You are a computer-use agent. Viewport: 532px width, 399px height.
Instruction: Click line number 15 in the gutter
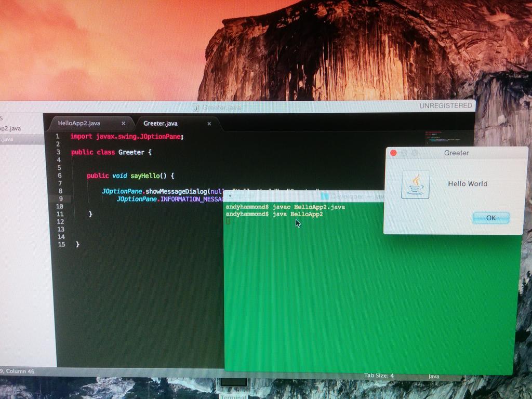(x=61, y=244)
